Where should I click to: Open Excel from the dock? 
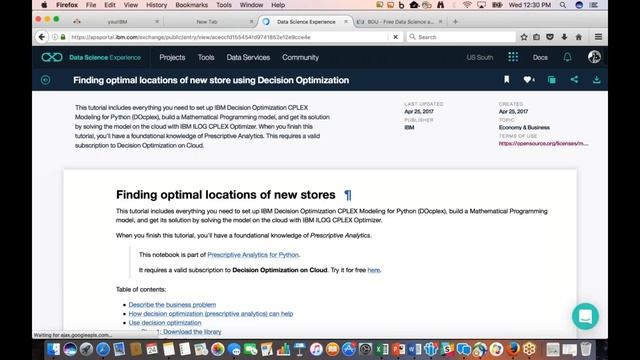(x=382, y=349)
